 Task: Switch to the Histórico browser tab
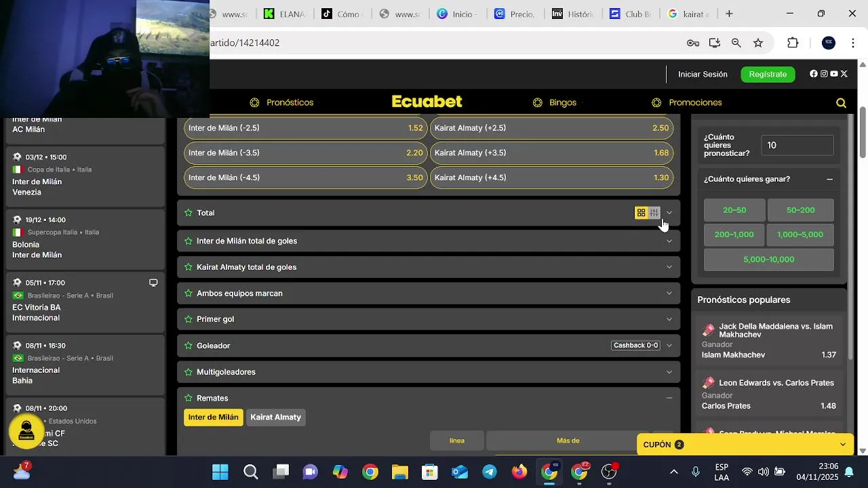(573, 14)
